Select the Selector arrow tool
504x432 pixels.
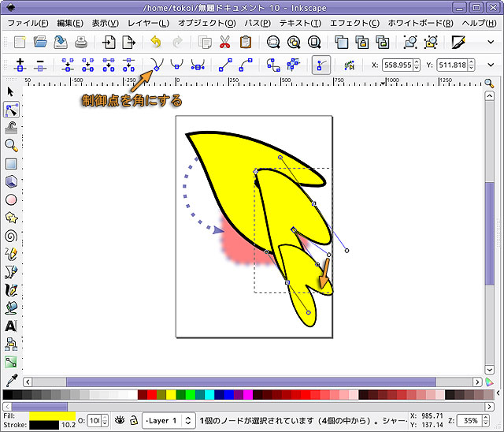pos(11,91)
